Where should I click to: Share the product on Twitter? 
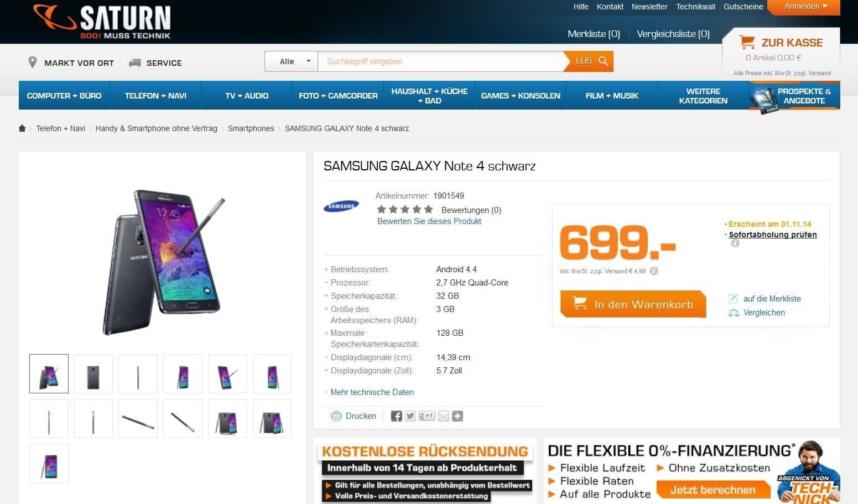tap(410, 416)
